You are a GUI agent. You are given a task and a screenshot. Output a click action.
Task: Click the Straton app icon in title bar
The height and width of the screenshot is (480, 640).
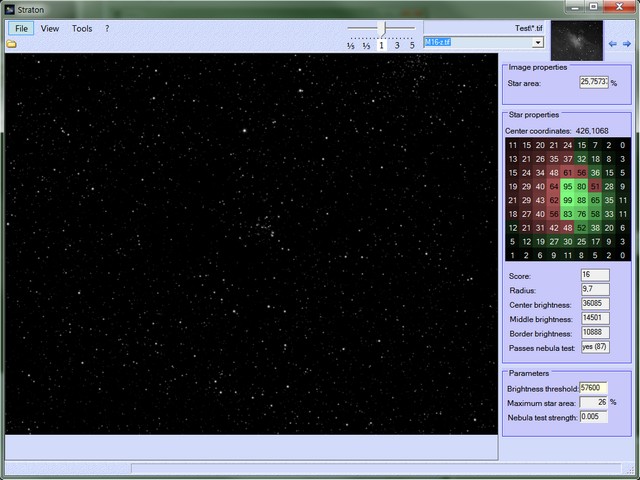click(9, 9)
